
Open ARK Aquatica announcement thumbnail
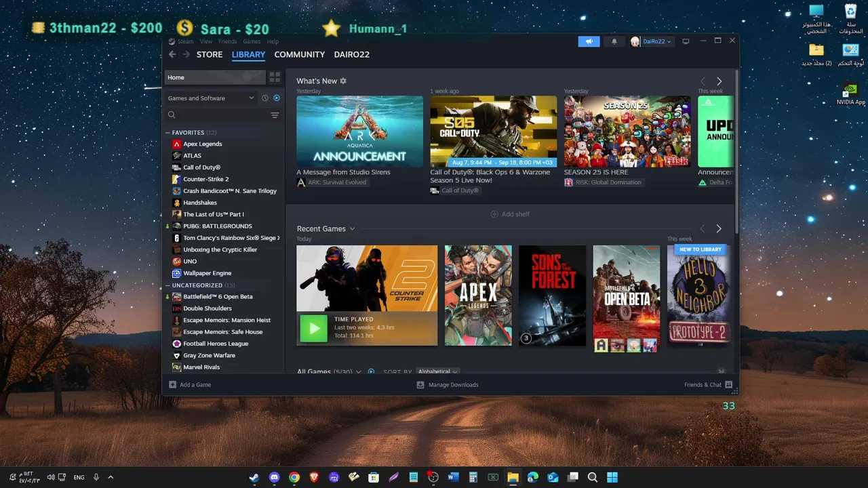[x=359, y=131]
